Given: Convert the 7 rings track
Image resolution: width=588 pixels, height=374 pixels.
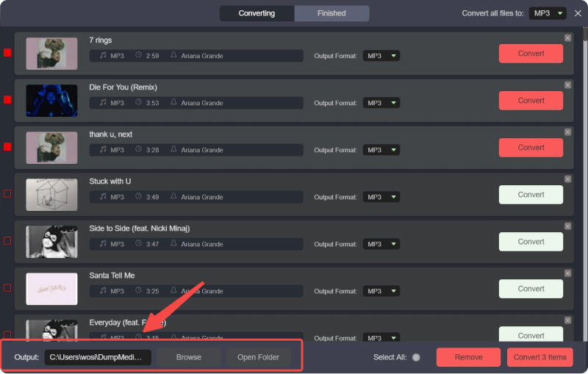Looking at the screenshot, I should coord(531,54).
